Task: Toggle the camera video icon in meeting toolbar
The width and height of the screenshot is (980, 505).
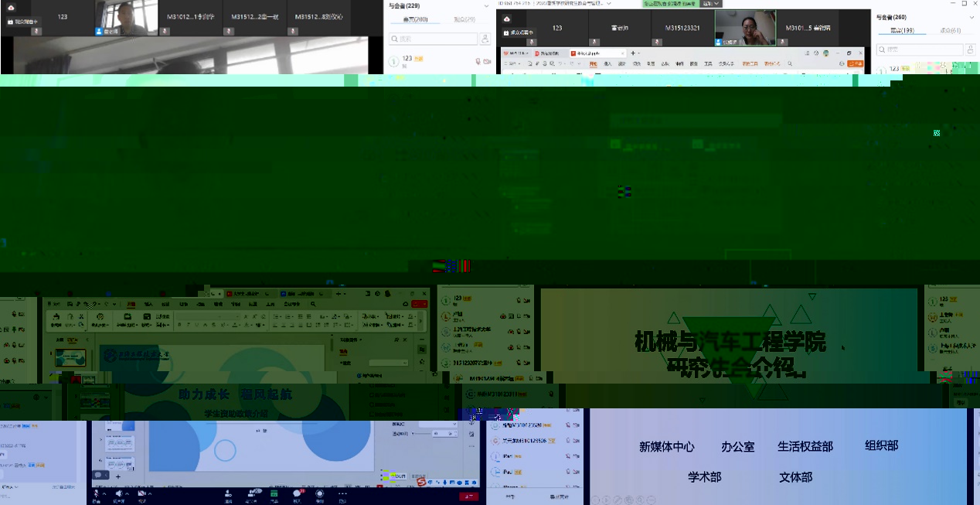Action: (141, 493)
